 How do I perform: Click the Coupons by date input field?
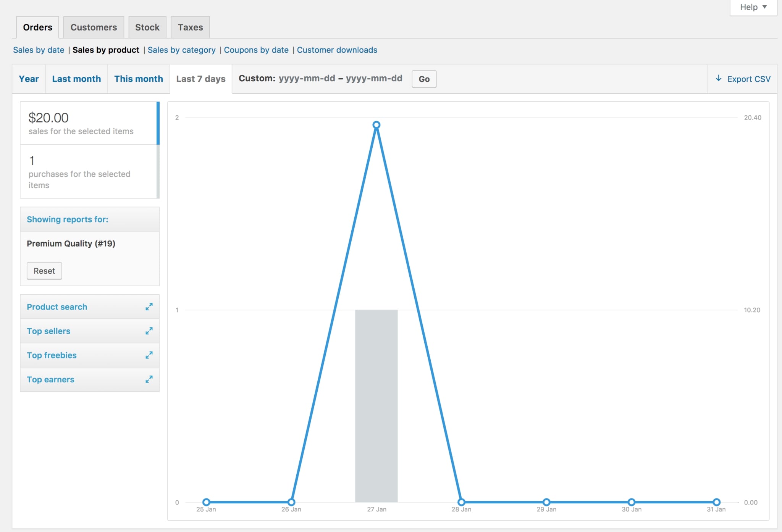[x=256, y=49]
